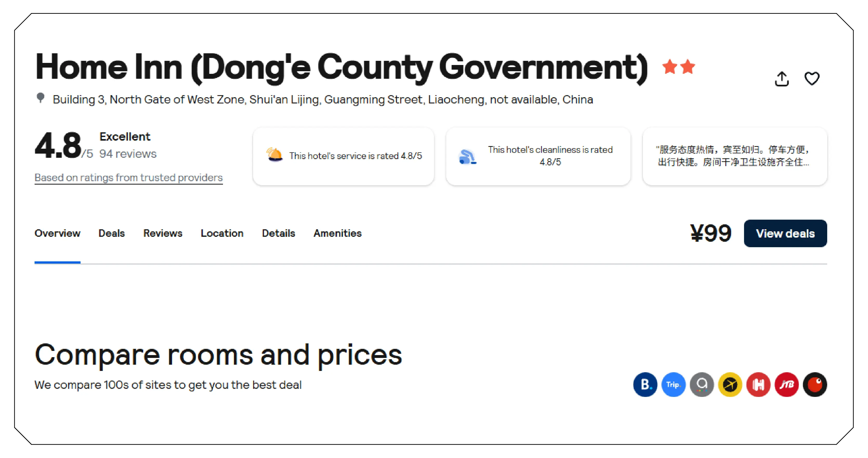
Task: Click the JTB provider icon
Action: pyautogui.click(x=786, y=384)
